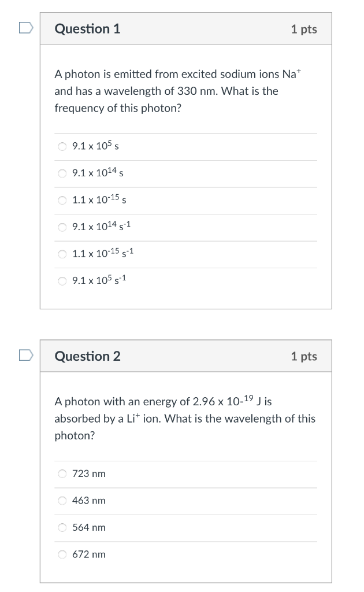Click the Question 2 heading
This screenshot has width=364, height=592.
click(x=87, y=356)
